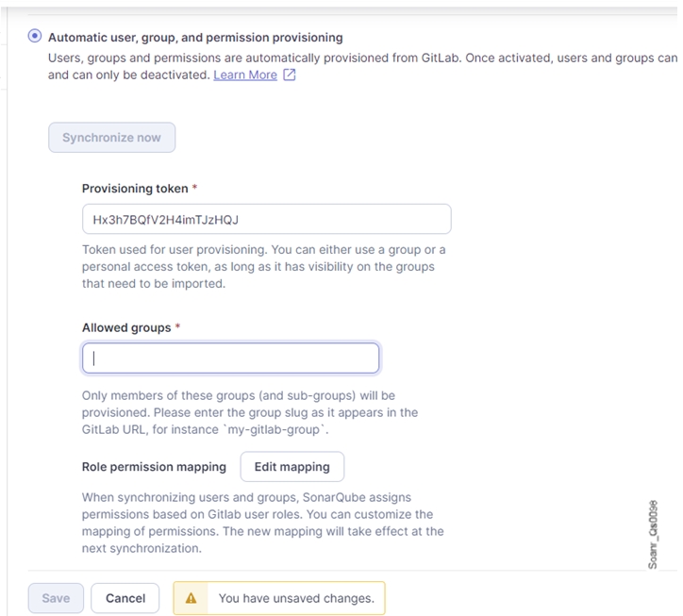The height and width of the screenshot is (616, 683).
Task: Open the Edit mapping dialog
Action: (292, 466)
